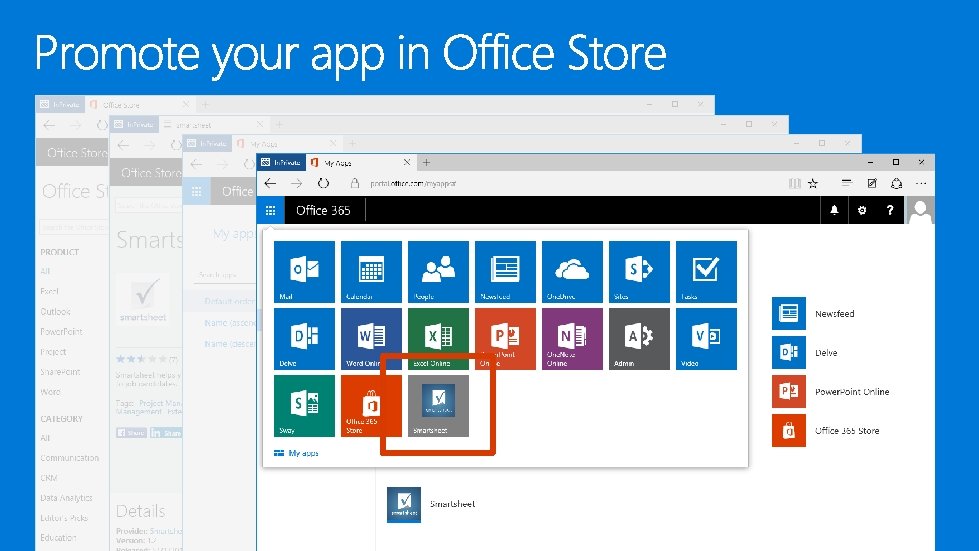Click the InPrivate badge in front window
The width and height of the screenshot is (979, 551).
pyautogui.click(x=282, y=162)
